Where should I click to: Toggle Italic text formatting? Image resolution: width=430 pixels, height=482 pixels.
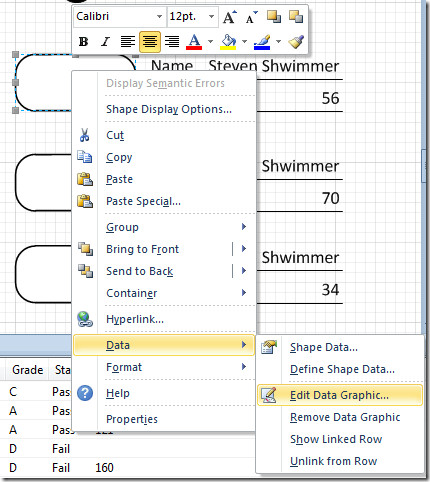point(105,42)
